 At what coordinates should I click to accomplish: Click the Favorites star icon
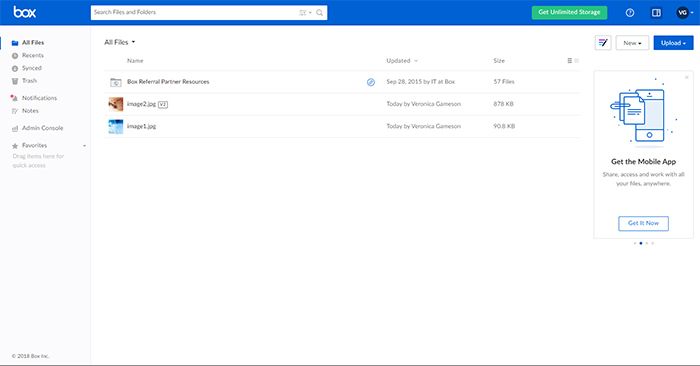[15, 146]
